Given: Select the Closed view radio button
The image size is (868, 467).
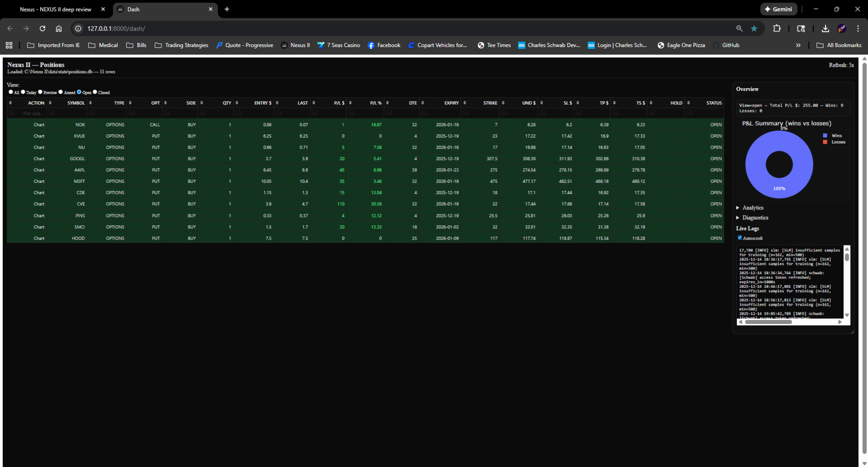Looking at the screenshot, I should click(95, 92).
